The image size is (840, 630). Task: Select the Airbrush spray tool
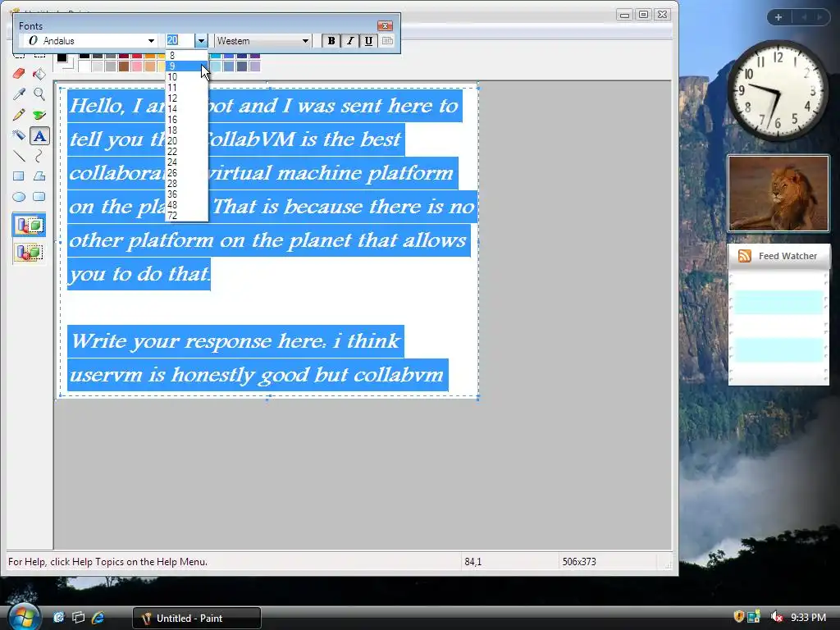[19, 135]
